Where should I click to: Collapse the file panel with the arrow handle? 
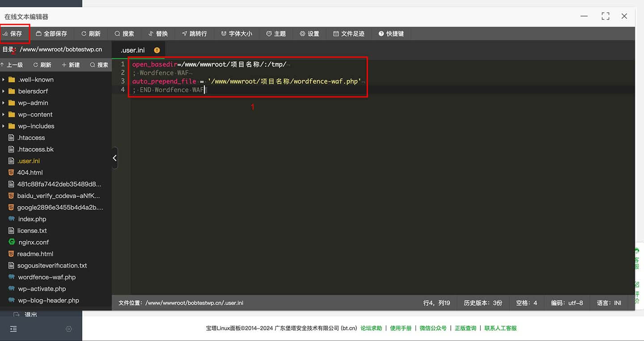tap(114, 158)
